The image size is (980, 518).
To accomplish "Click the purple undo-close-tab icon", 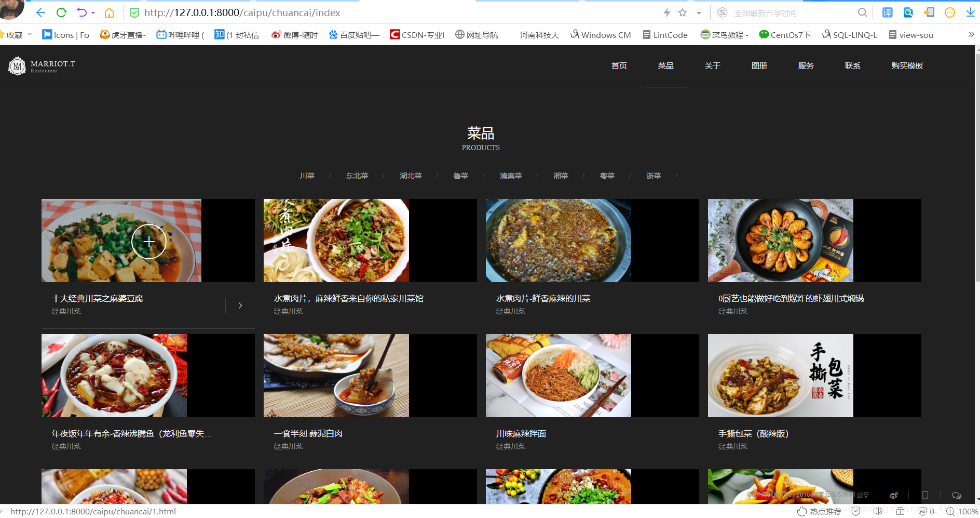I will tap(81, 12).
